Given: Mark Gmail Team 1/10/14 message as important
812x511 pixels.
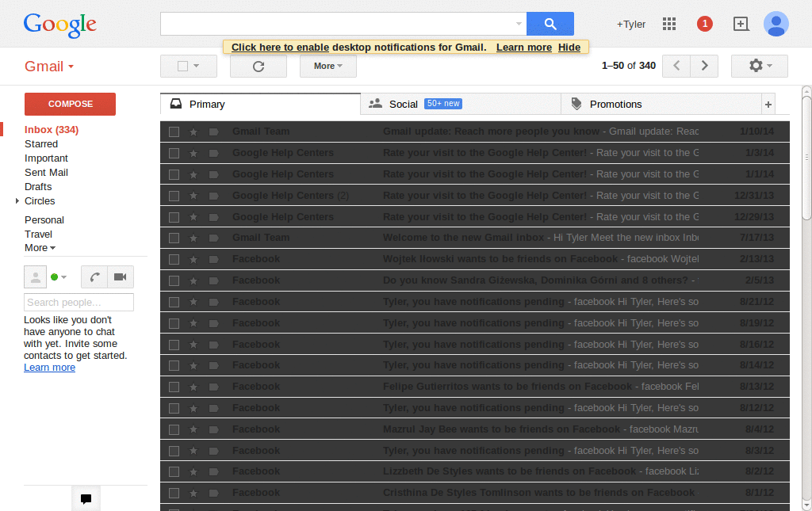Looking at the screenshot, I should [213, 132].
